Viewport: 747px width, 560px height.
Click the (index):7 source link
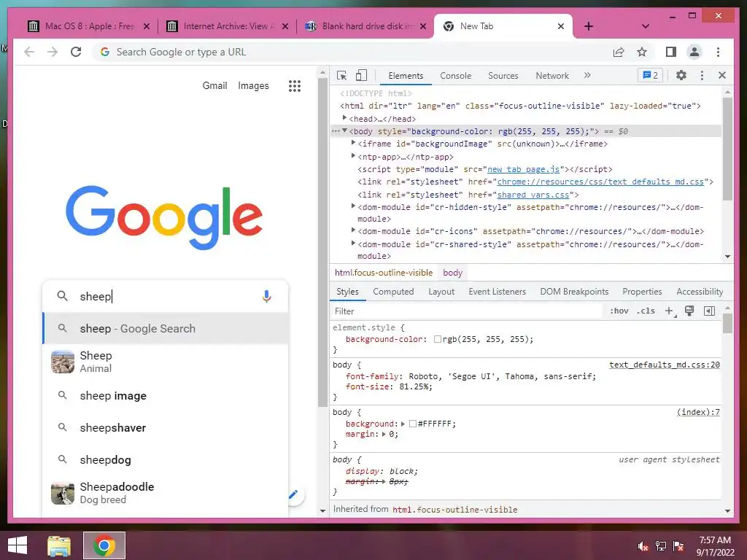tap(698, 413)
